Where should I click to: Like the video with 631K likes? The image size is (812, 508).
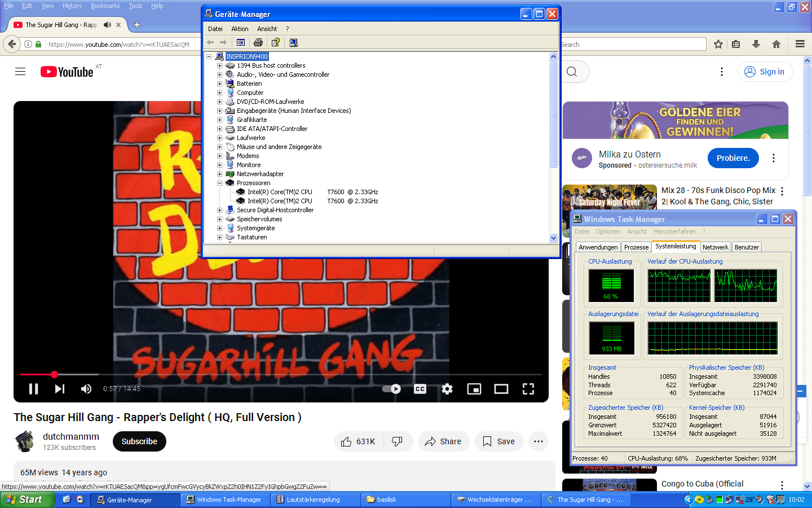click(x=358, y=441)
